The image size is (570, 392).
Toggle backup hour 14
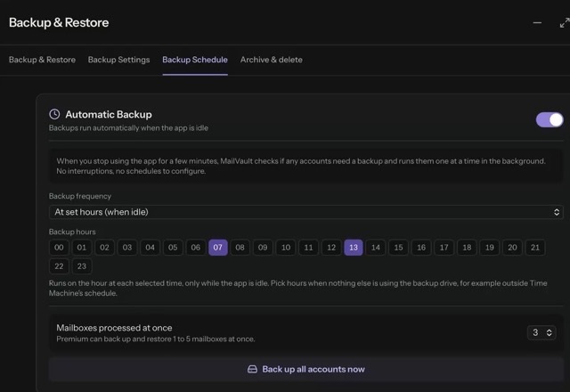point(376,248)
